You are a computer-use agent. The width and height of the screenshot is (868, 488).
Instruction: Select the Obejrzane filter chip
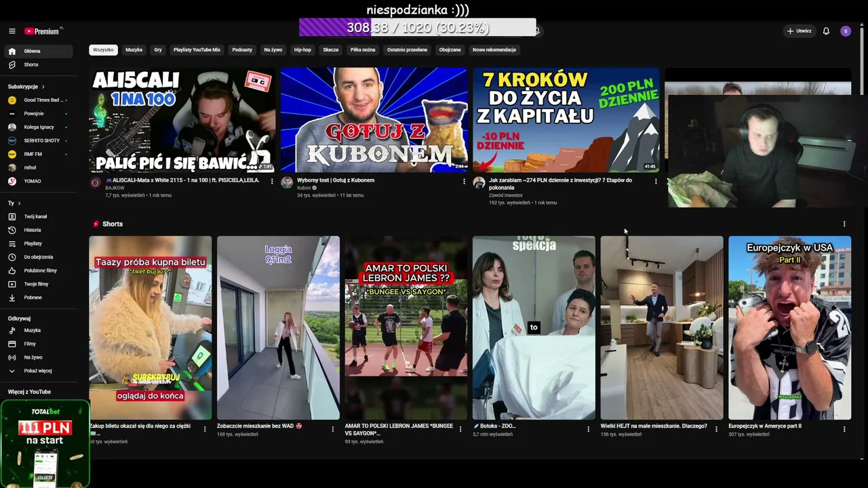click(450, 49)
